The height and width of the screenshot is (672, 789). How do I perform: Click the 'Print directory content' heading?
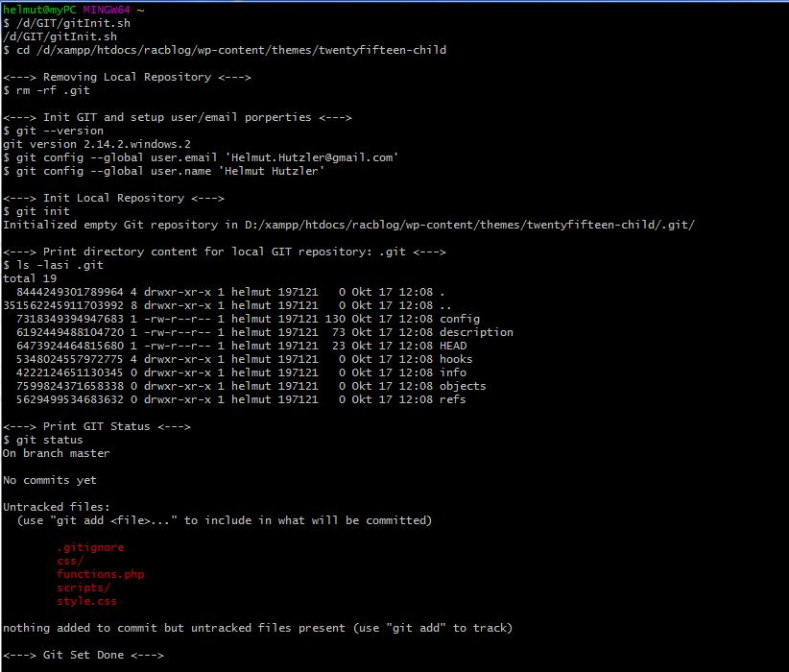click(224, 252)
